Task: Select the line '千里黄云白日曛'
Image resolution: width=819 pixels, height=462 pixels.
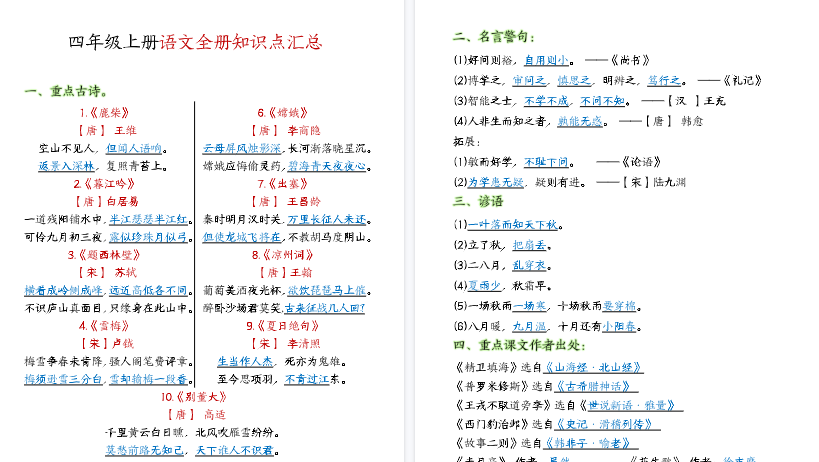Action: (x=145, y=432)
